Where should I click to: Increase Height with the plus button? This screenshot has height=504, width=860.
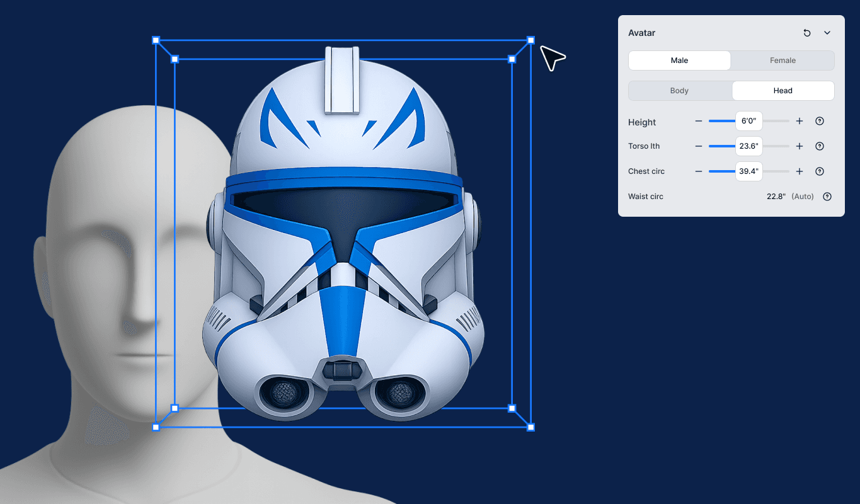point(800,121)
